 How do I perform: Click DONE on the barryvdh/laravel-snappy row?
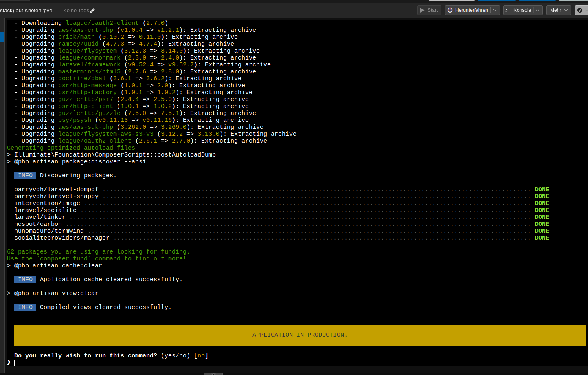point(542,196)
